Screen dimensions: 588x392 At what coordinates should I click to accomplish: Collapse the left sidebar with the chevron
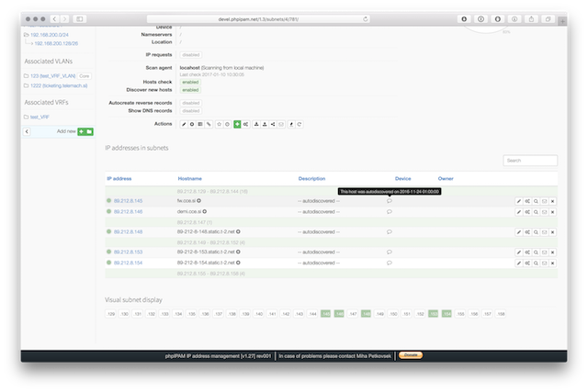coord(27,131)
